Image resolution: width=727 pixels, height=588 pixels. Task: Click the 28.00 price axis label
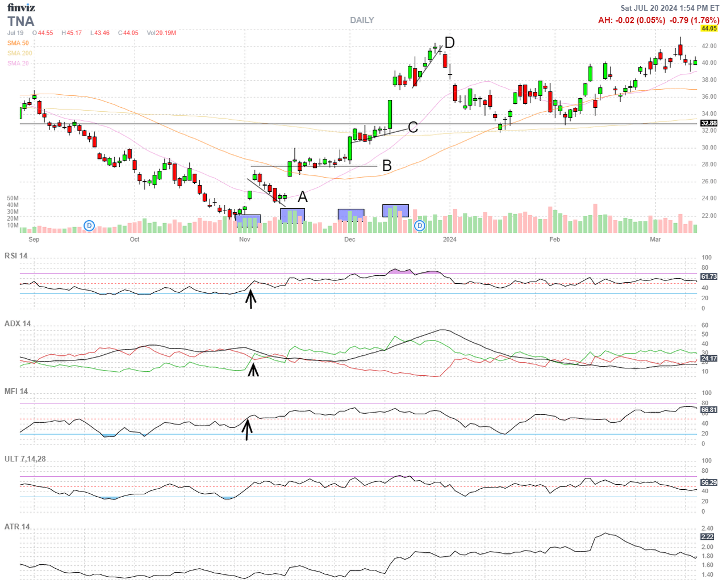click(709, 165)
